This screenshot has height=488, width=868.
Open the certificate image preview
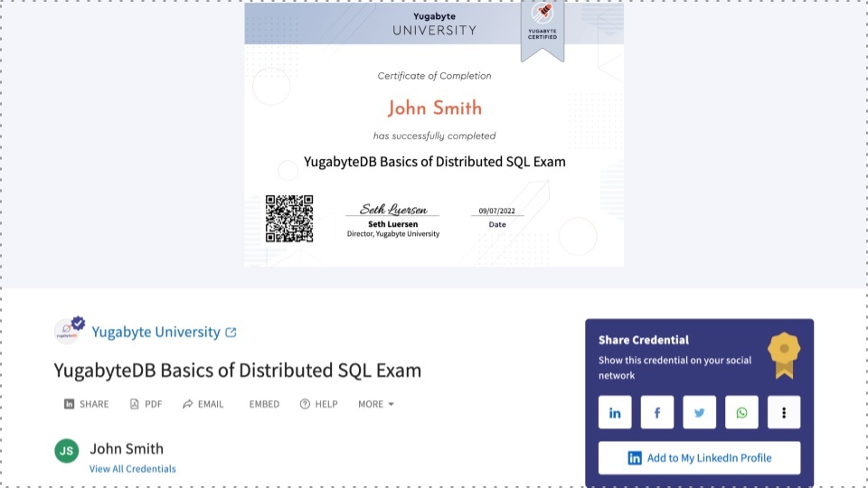[x=434, y=135]
